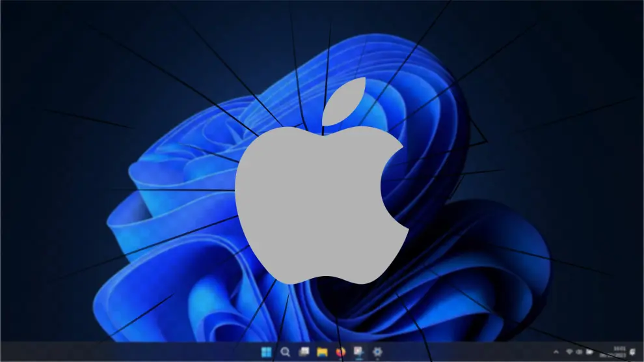Open the volume speaker tray icon

(x=579, y=352)
